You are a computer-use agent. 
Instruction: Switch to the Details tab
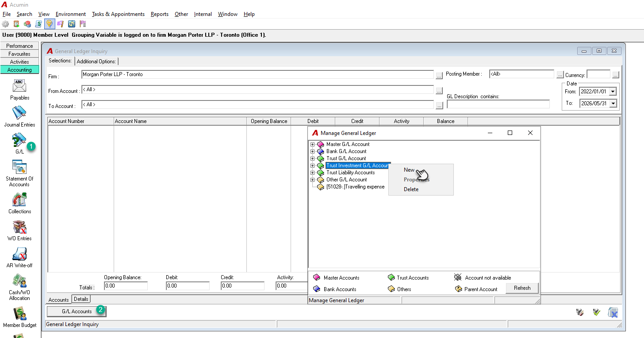click(x=81, y=299)
